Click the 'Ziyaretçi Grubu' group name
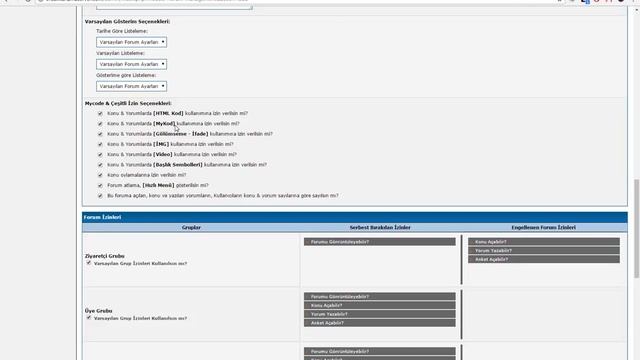 [104, 256]
